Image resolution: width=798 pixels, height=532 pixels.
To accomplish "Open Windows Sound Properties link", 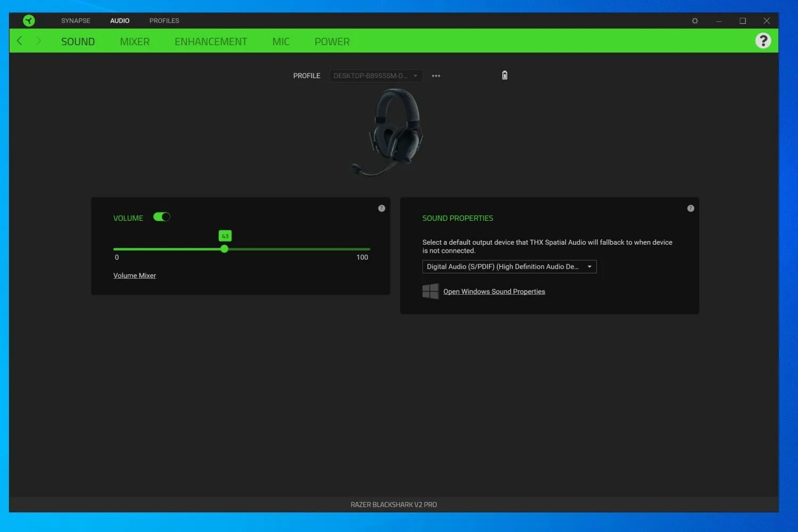I will (x=494, y=292).
